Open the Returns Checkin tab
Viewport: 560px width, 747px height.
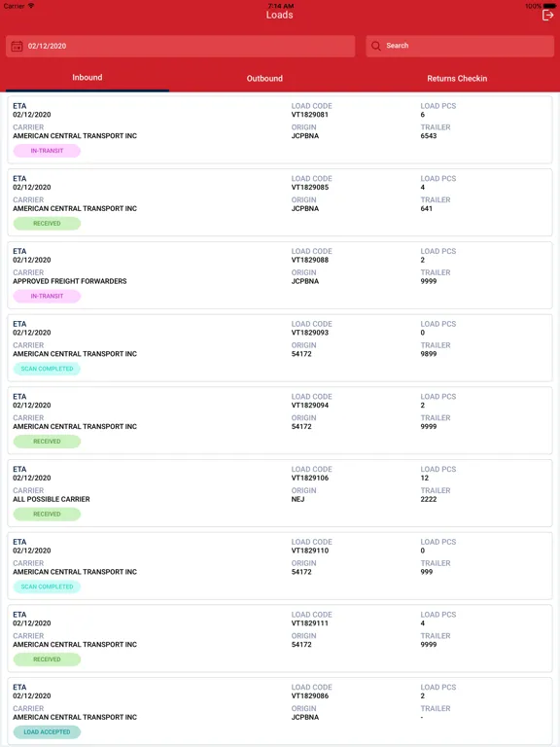(457, 78)
